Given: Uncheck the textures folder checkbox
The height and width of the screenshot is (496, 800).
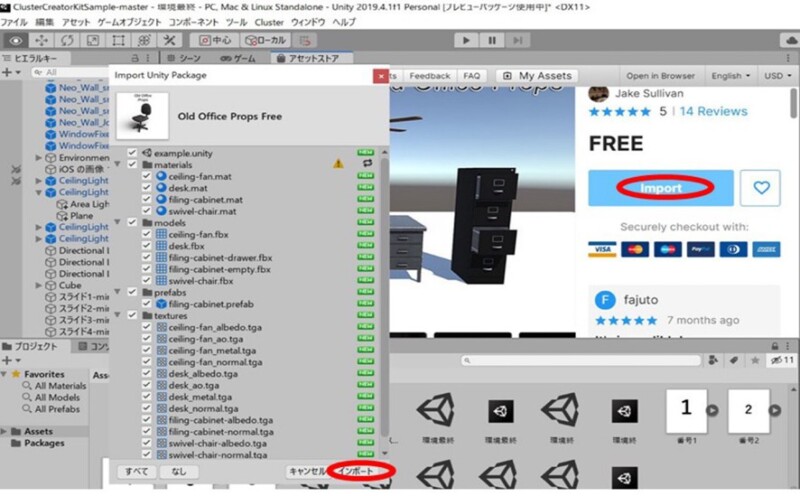Looking at the screenshot, I should pos(132,315).
